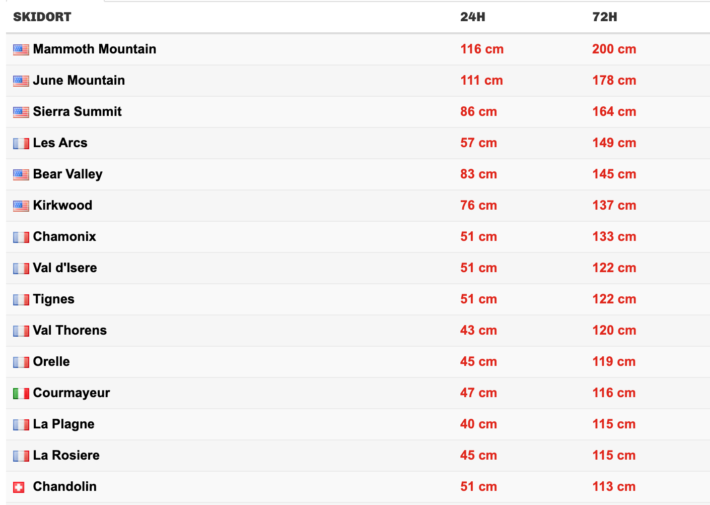The image size is (710, 505).
Task: Click the SKIDORT column header
Action: coord(42,17)
